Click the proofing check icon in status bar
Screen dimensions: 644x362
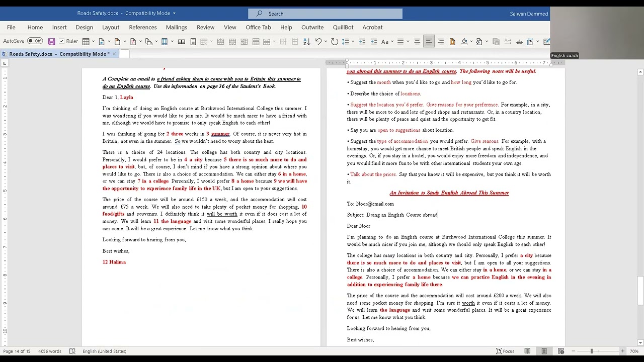pyautogui.click(x=72, y=351)
